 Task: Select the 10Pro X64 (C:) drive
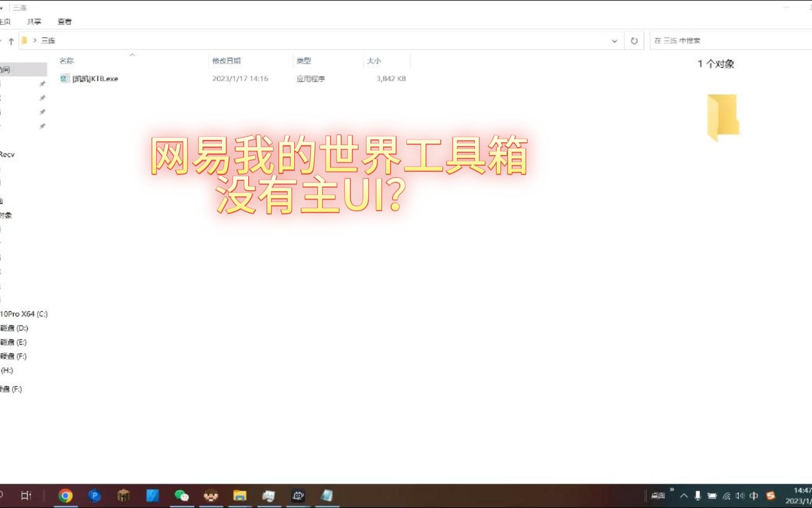[24, 314]
